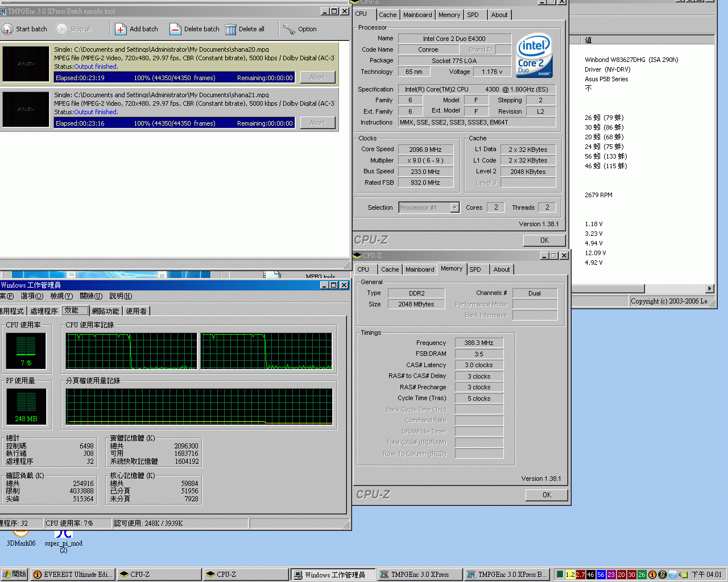Viewport: 728px width, 582px height.
Task: Click the green 26 tray indicator
Action: 642,575
